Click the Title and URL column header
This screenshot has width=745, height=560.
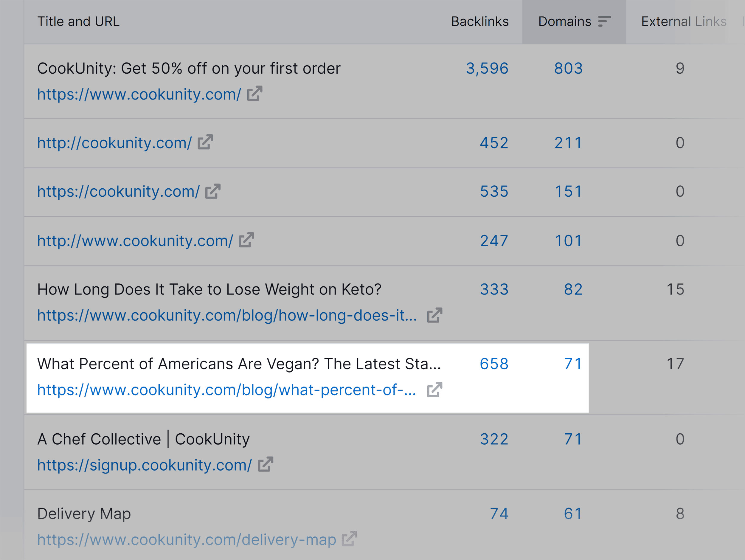78,21
